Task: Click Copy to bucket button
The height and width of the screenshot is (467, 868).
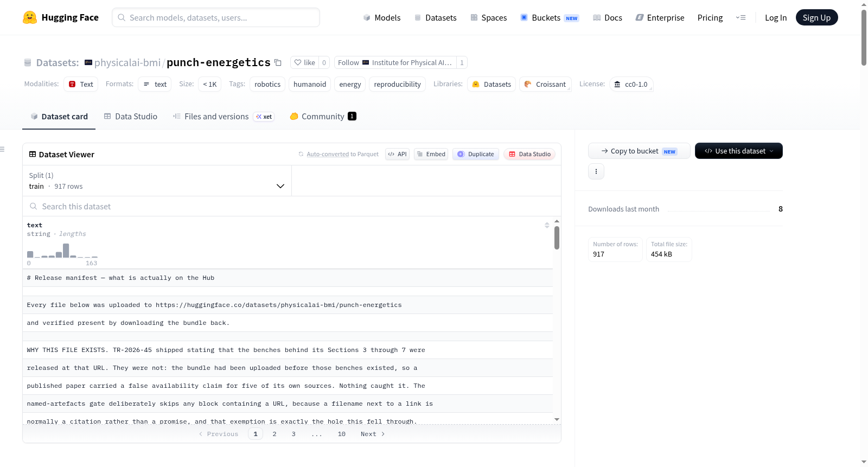Action: pyautogui.click(x=639, y=151)
